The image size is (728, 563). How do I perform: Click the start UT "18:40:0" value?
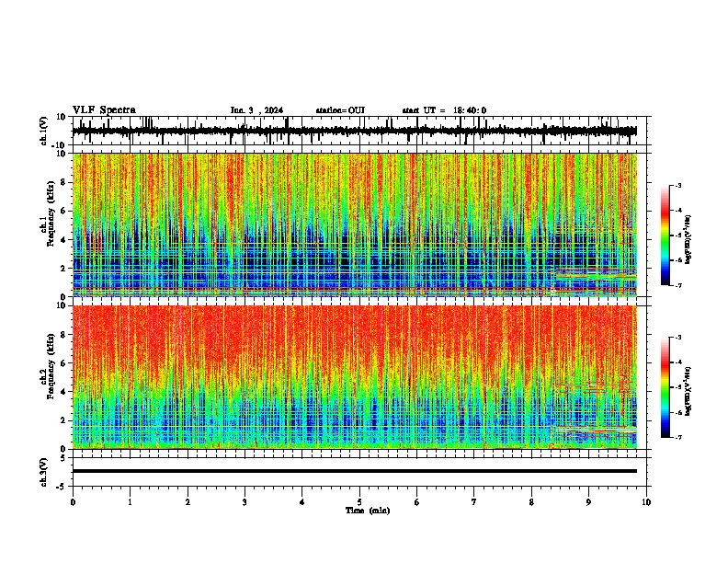coord(470,110)
